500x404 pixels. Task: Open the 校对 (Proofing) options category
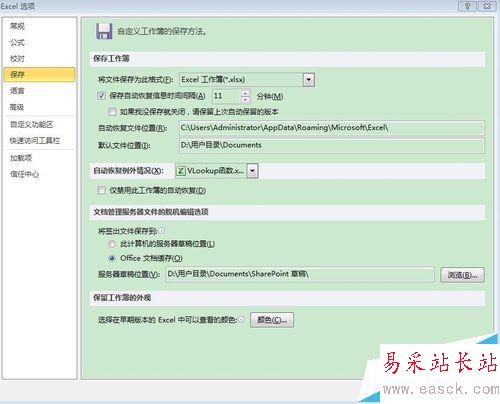17,59
